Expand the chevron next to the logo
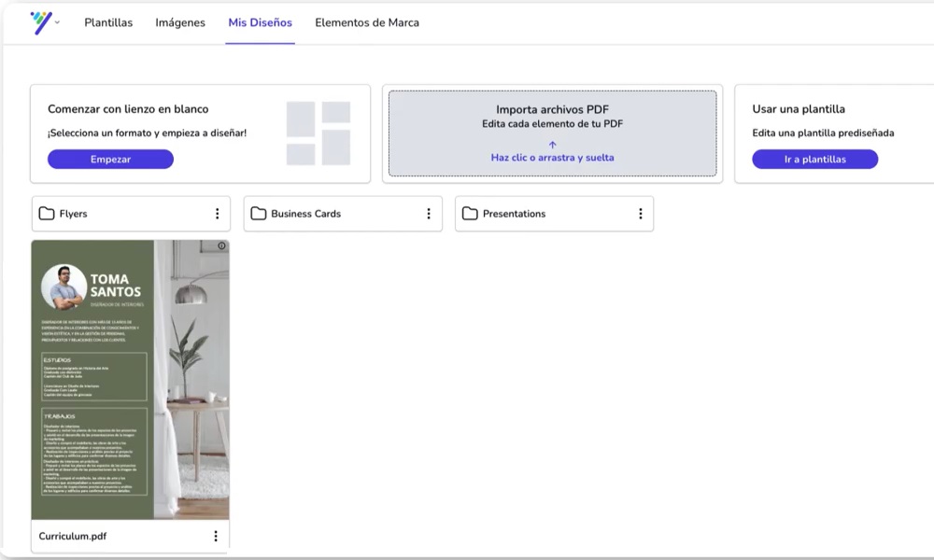934x560 pixels. [59, 23]
